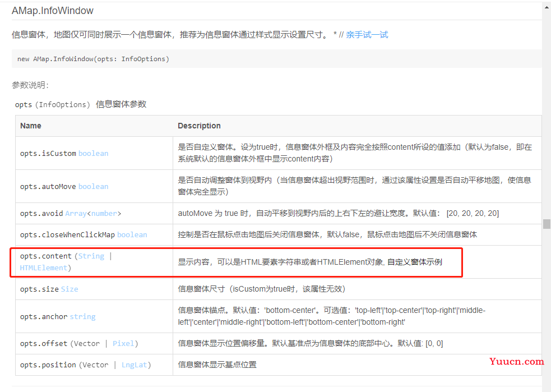Viewport: 551px width, 392px height.
Task: Click the HTMLElement type link for opts.content
Action: [x=44, y=268]
